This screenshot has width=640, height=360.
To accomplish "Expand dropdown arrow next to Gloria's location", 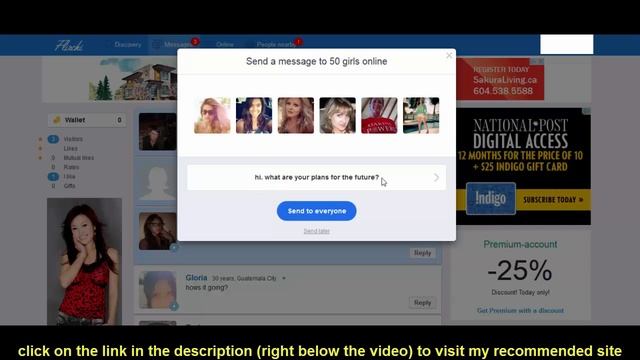I will tap(284, 278).
